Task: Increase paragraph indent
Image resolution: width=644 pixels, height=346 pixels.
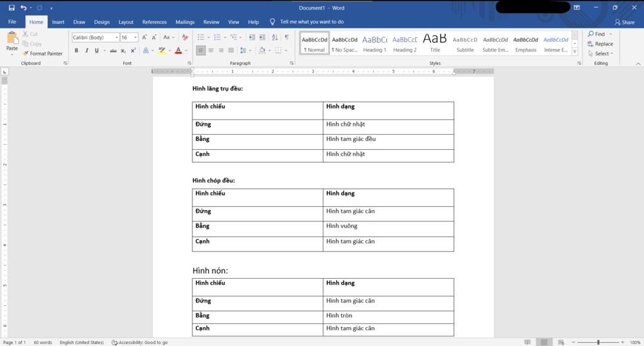Action: pos(262,37)
